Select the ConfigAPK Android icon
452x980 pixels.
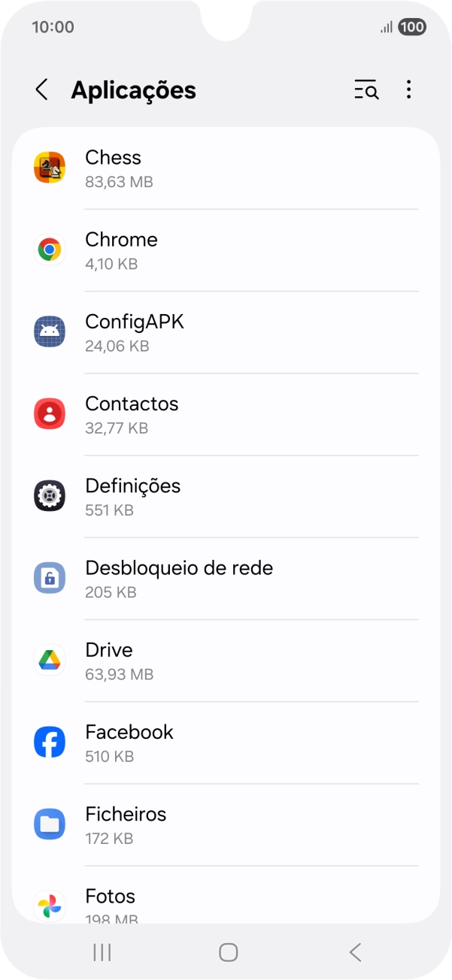(50, 331)
